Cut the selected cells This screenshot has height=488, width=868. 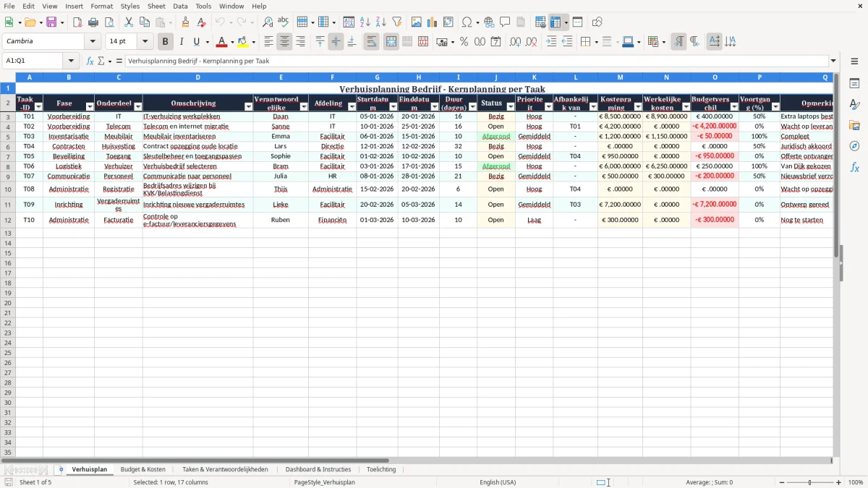(x=128, y=22)
